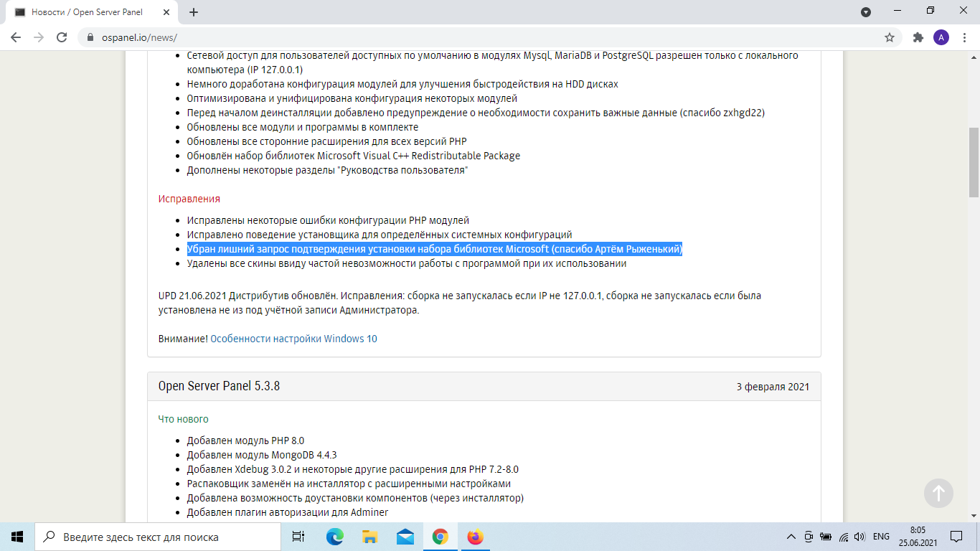Launch Firefox from the taskbar
980x551 pixels.
pos(475,537)
